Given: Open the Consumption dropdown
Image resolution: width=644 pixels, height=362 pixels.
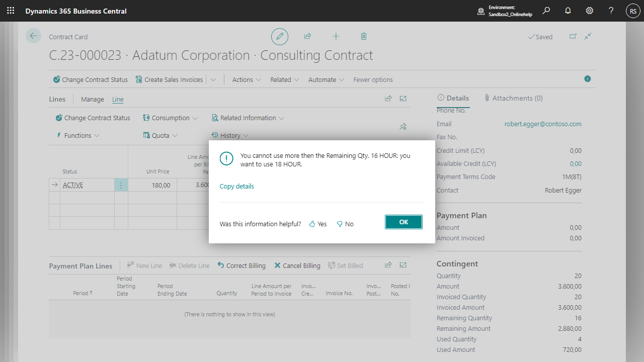Looking at the screenshot, I should point(170,118).
